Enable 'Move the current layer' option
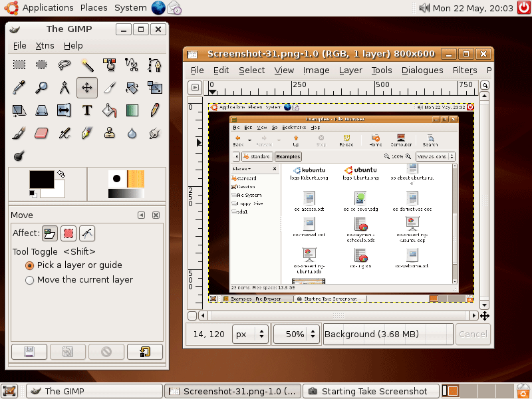Image resolution: width=532 pixels, height=399 pixels. 29,280
